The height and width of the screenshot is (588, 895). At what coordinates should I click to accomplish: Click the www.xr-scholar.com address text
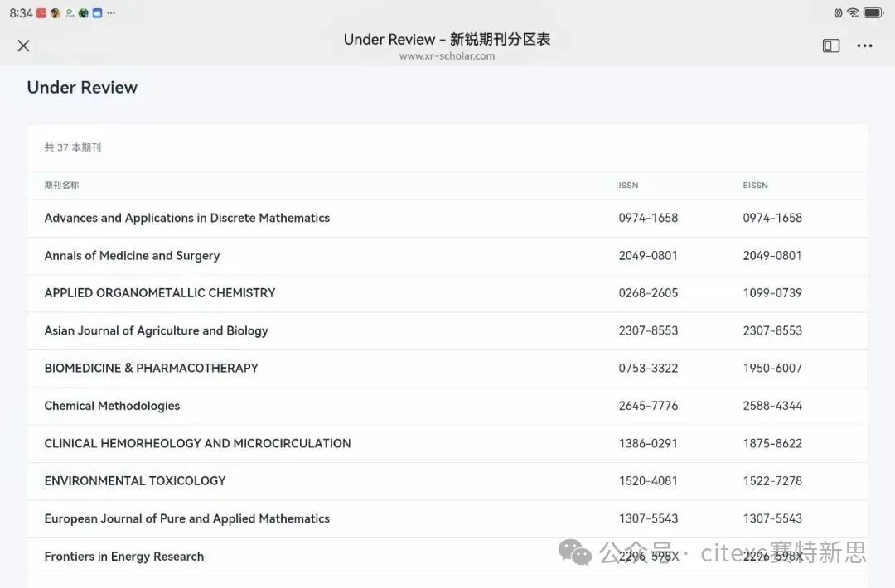tap(447, 56)
